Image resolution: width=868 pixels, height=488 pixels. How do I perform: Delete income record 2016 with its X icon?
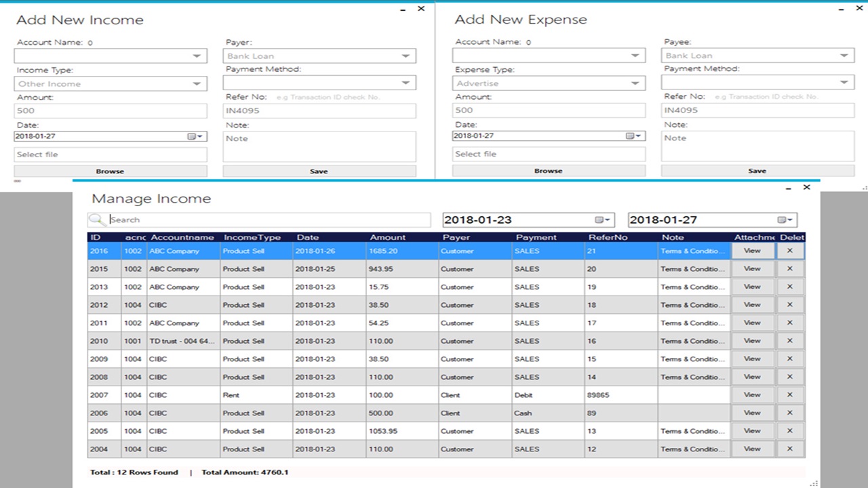click(x=789, y=250)
